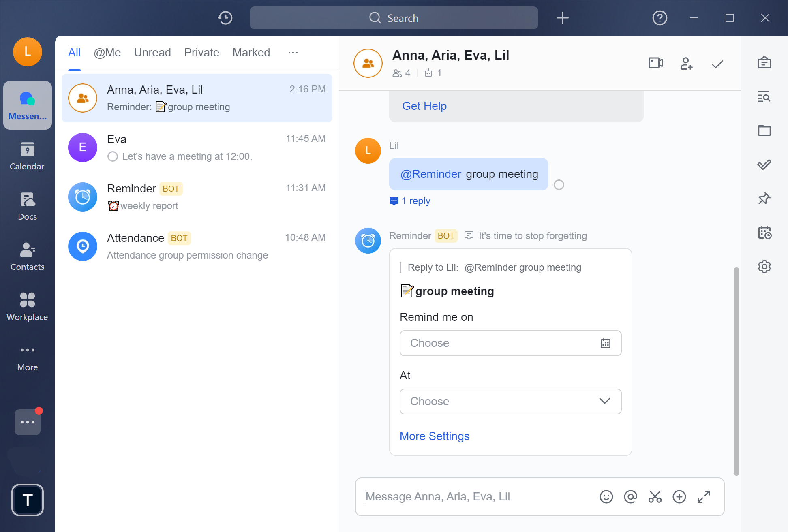Click the status circle in Eva's preview
The width and height of the screenshot is (788, 532).
point(113,156)
